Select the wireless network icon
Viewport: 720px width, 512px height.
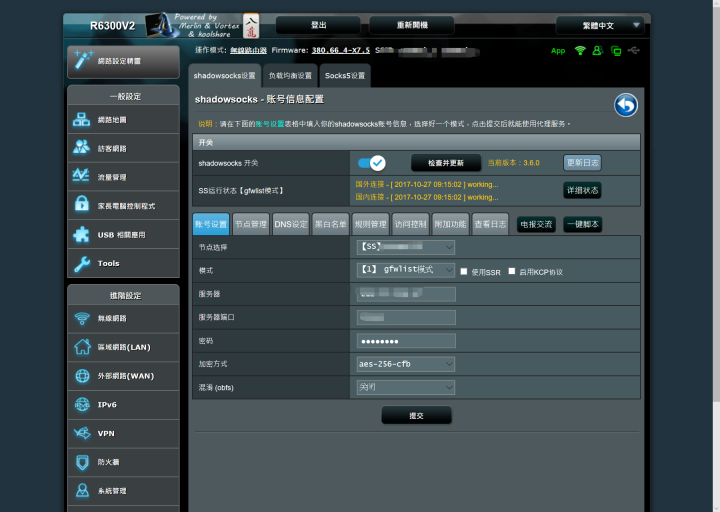tap(82, 318)
